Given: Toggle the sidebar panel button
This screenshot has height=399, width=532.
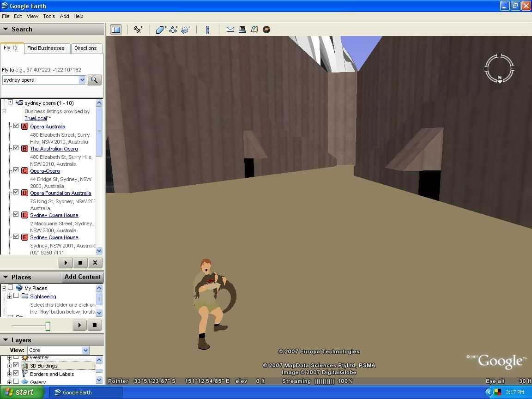Looking at the screenshot, I should pyautogui.click(x=116, y=30).
